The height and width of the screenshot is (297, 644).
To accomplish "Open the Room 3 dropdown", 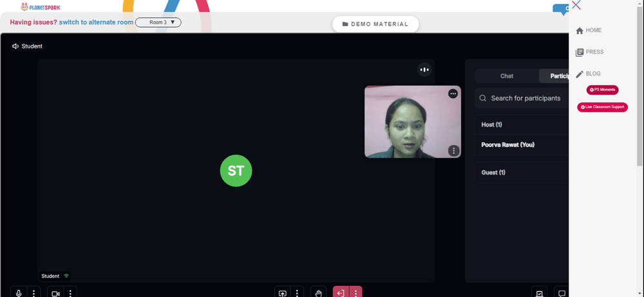I will (158, 22).
